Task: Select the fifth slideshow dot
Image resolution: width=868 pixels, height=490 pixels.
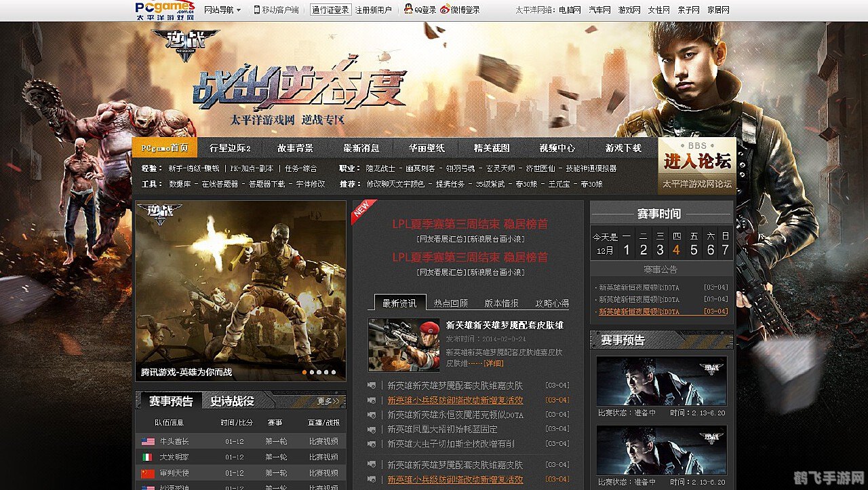Action: (x=334, y=372)
